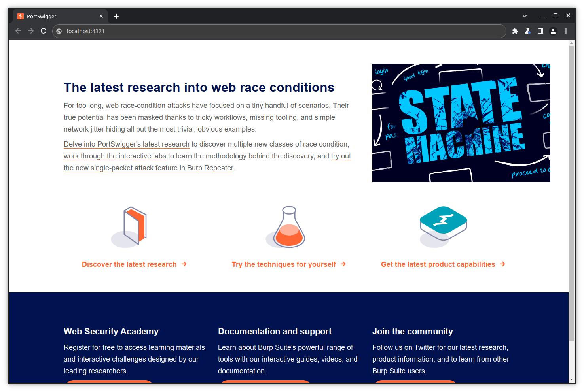
Task: Click the State Machine banner image
Action: (461, 123)
